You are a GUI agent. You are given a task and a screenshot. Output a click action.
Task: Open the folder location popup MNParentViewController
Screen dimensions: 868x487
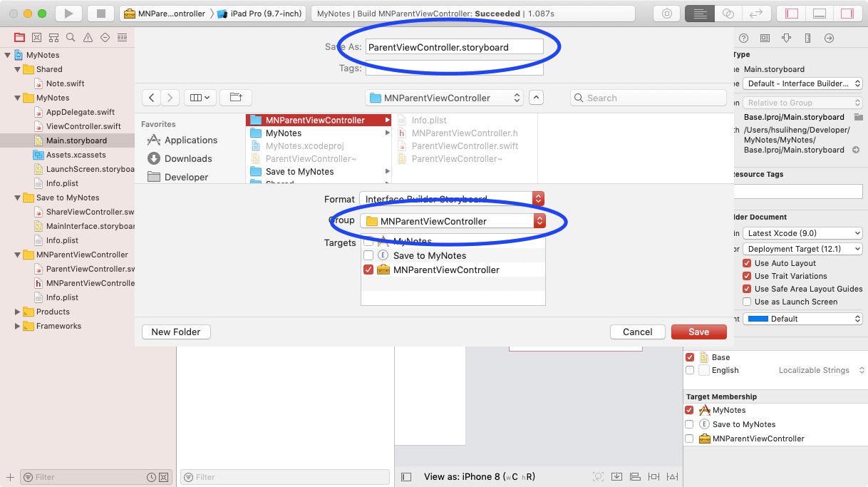(x=445, y=98)
